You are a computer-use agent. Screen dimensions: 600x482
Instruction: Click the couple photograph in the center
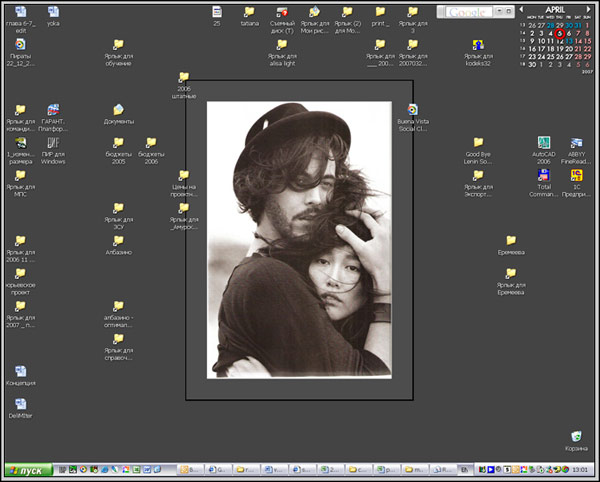299,240
